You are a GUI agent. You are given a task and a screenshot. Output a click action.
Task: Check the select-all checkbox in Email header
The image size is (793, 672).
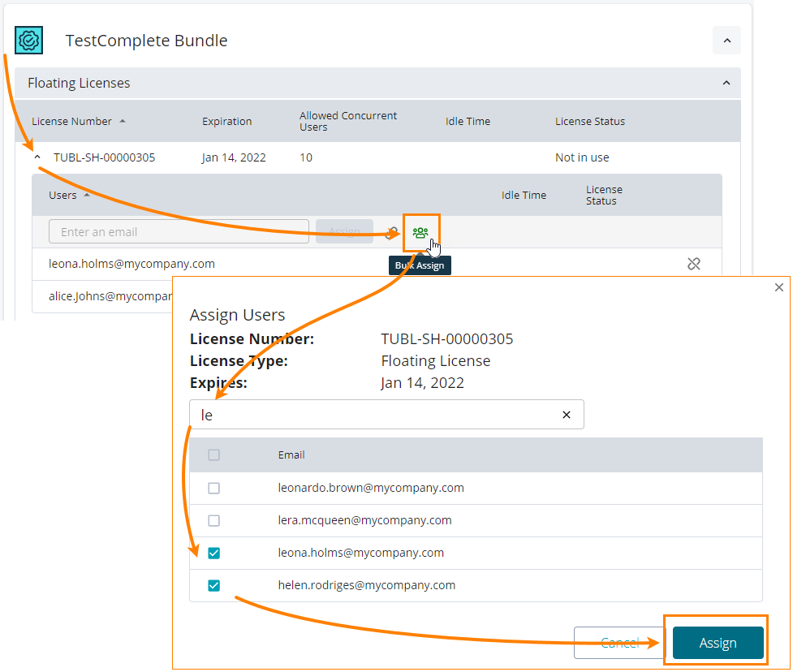click(214, 455)
